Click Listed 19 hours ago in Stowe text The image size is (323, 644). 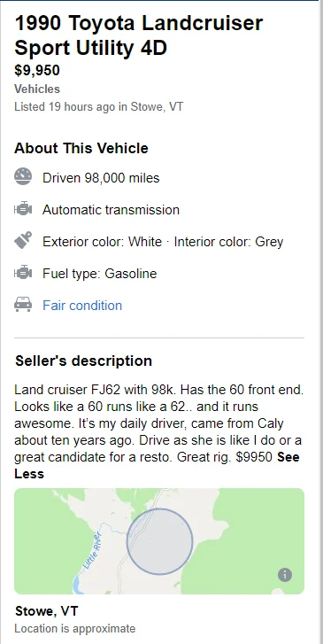[x=98, y=107]
